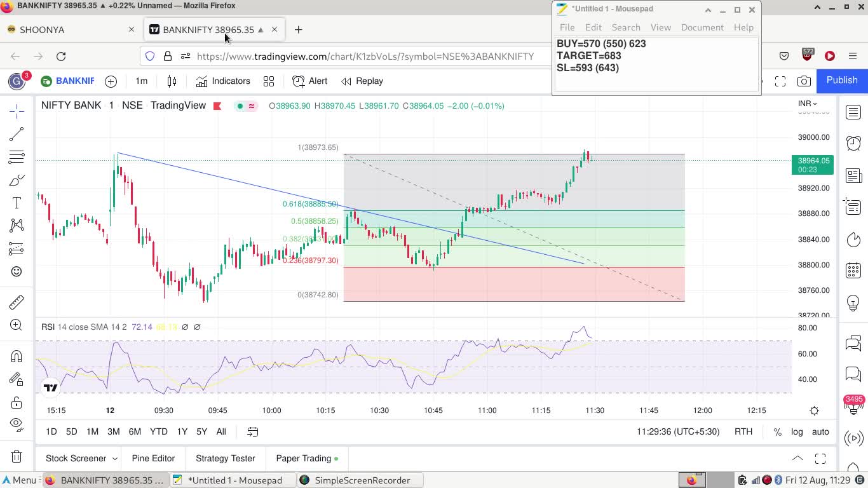Image resolution: width=868 pixels, height=488 pixels.
Task: Select the ruler measure tool
Action: tap(17, 302)
